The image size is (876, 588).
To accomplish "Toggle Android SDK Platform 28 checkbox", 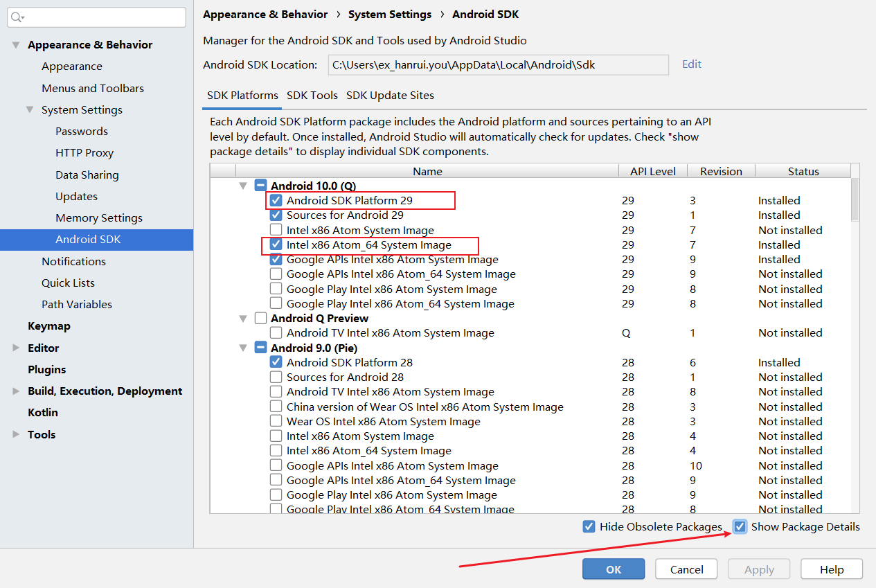I will click(x=276, y=362).
